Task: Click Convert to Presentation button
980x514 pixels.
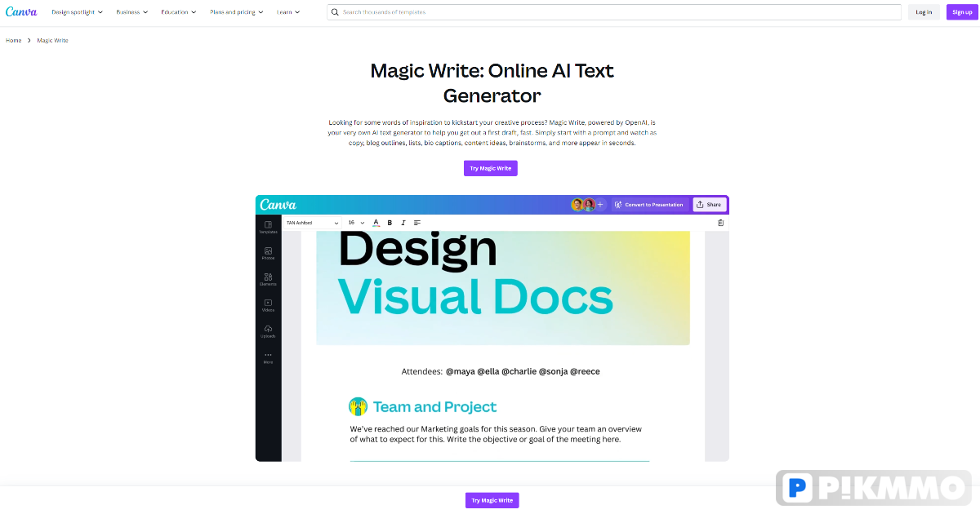Action: click(x=649, y=205)
